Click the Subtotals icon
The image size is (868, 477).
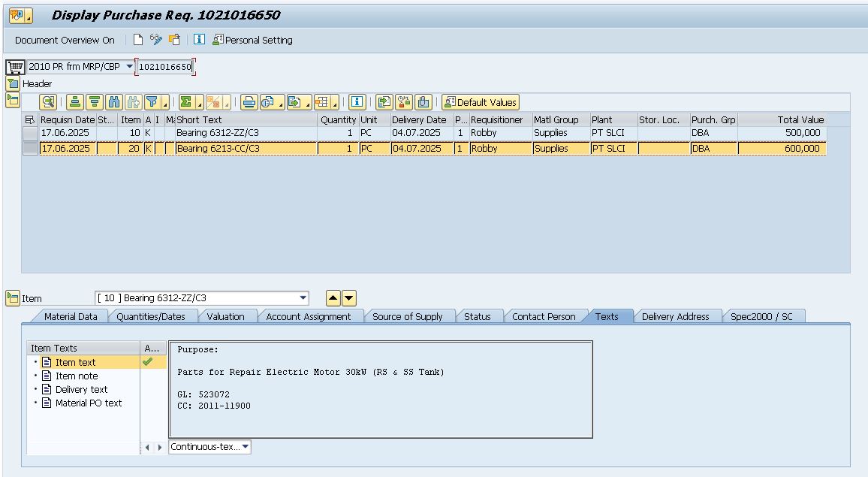[x=213, y=102]
